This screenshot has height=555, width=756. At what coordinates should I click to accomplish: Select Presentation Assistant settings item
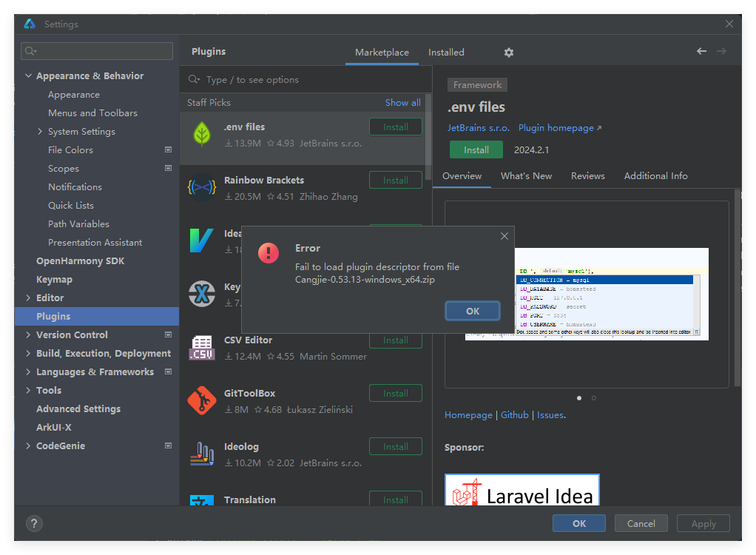(95, 243)
